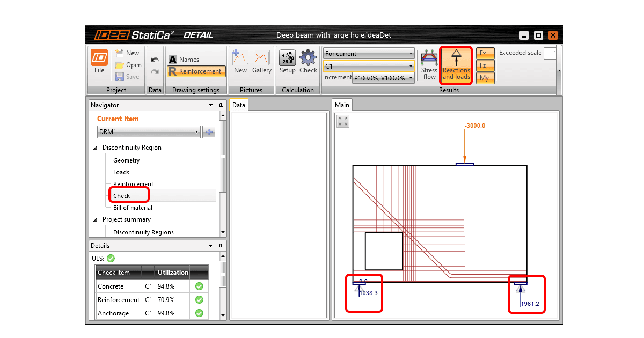Open the Setup calculation icon

pos(288,57)
